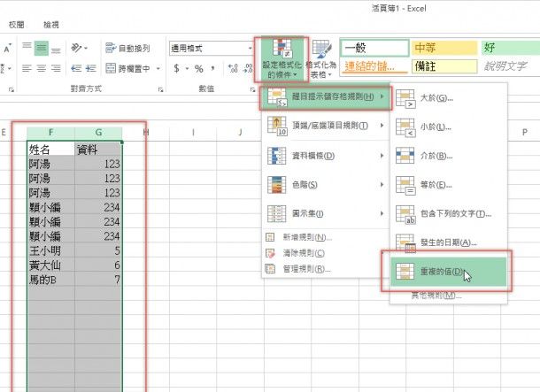The image size is (540, 392).
Task: Click cell containing 王小明
Action: [50, 250]
